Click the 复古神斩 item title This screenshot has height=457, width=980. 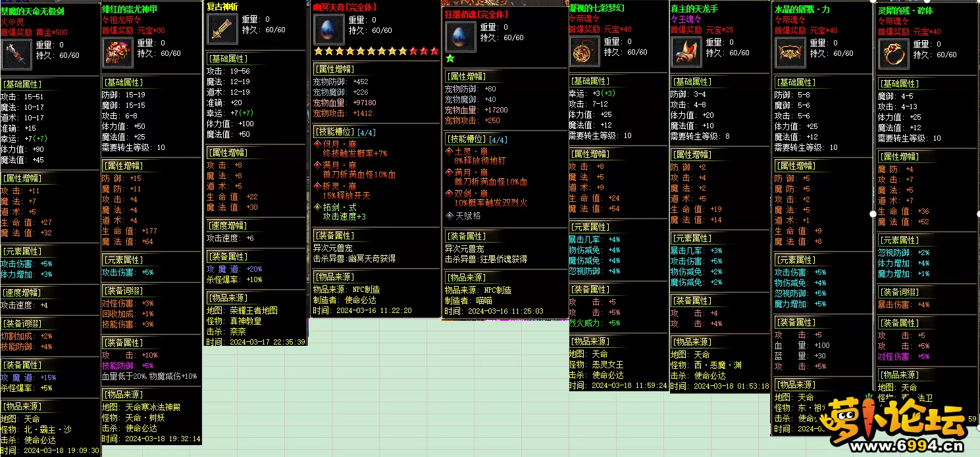coord(224,6)
